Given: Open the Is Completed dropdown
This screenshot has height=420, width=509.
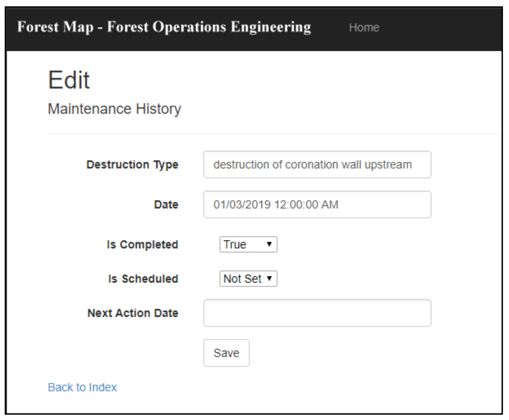Looking at the screenshot, I should pyautogui.click(x=248, y=244).
